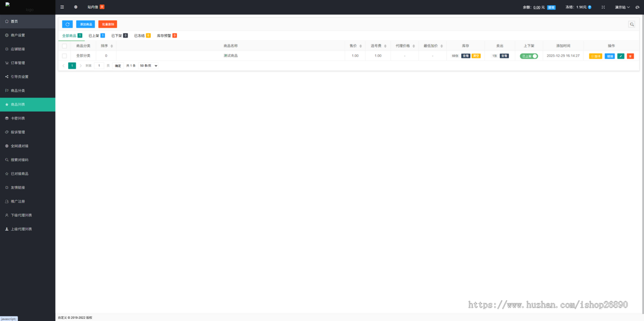This screenshot has width=644, height=321.
Task: Open the globe icon in top bar
Action: click(x=76, y=7)
